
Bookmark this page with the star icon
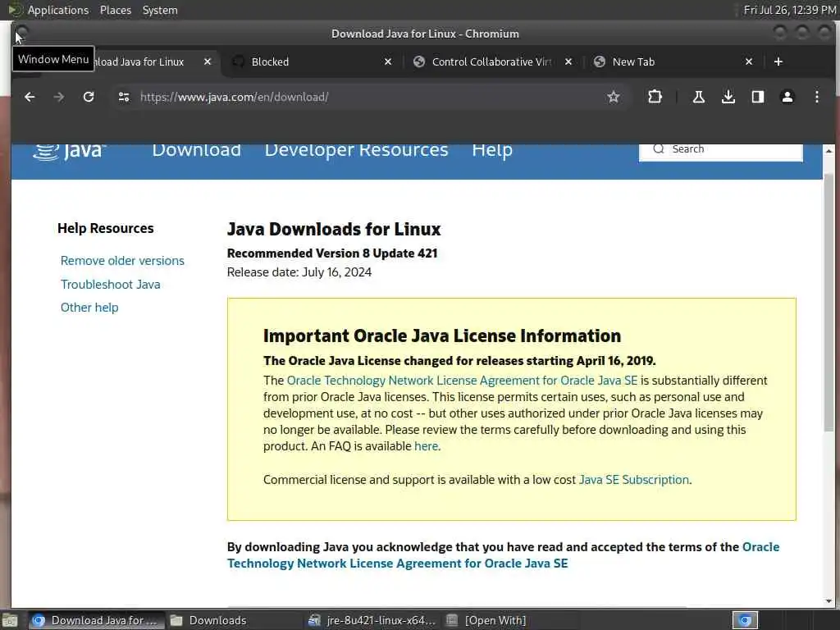(614, 97)
